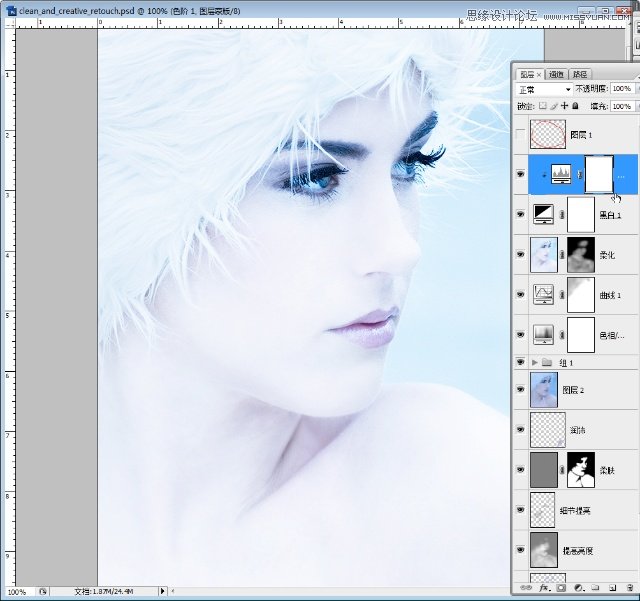Click the lock all padlock icon

(575, 106)
